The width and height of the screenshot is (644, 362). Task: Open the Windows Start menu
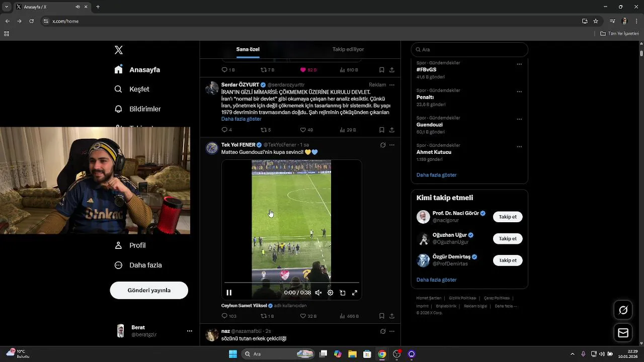[x=233, y=354]
